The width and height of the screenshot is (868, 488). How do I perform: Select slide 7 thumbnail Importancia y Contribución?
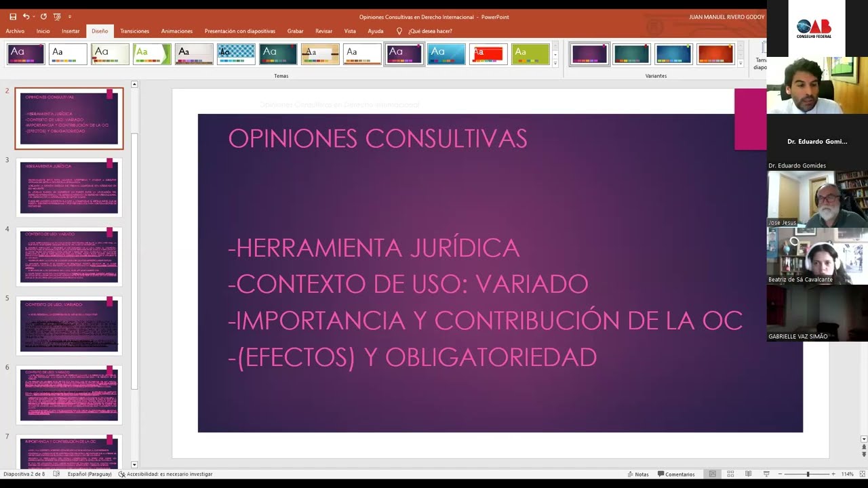tap(69, 451)
